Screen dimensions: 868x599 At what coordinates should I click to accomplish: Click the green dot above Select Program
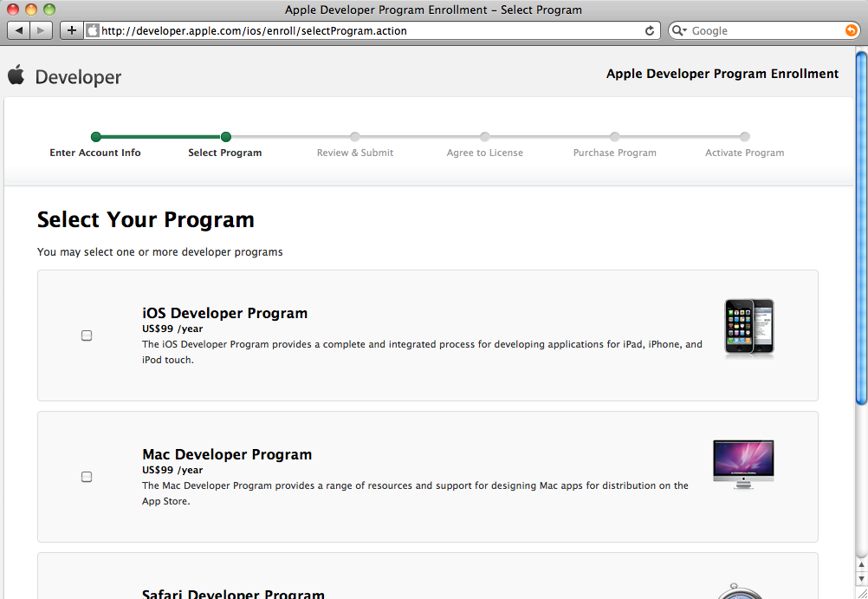click(x=225, y=136)
